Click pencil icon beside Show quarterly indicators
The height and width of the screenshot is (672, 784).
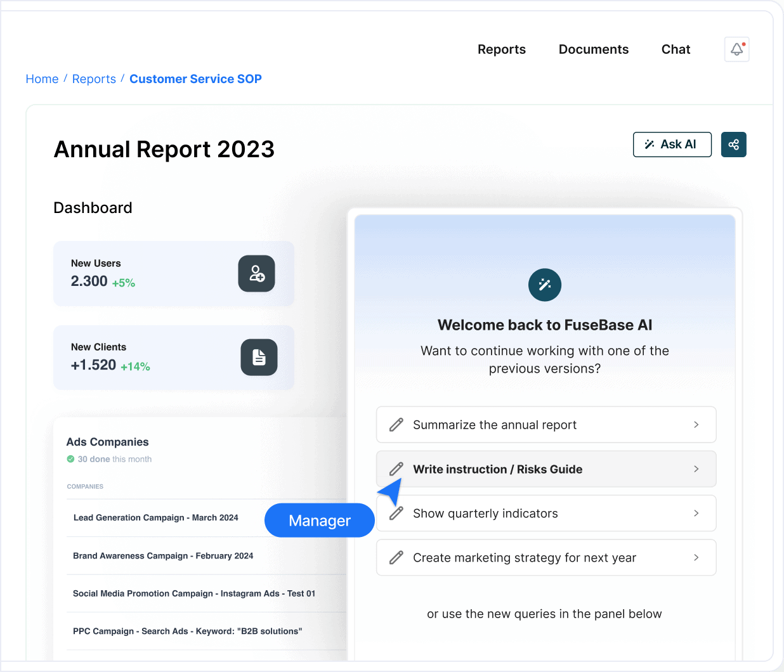coord(396,514)
